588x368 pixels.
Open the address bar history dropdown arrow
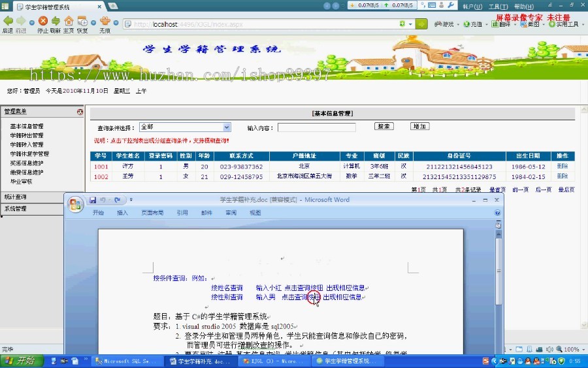410,24
